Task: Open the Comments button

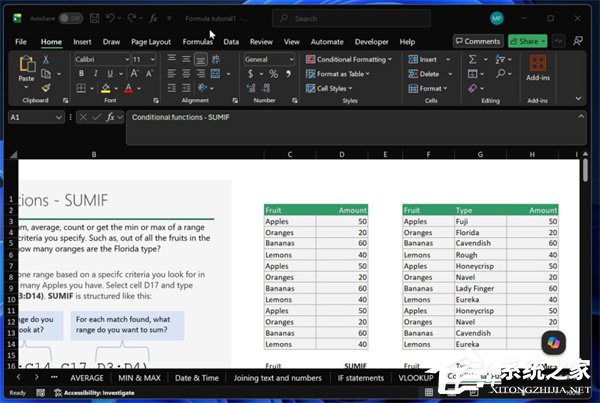Action: 478,41
